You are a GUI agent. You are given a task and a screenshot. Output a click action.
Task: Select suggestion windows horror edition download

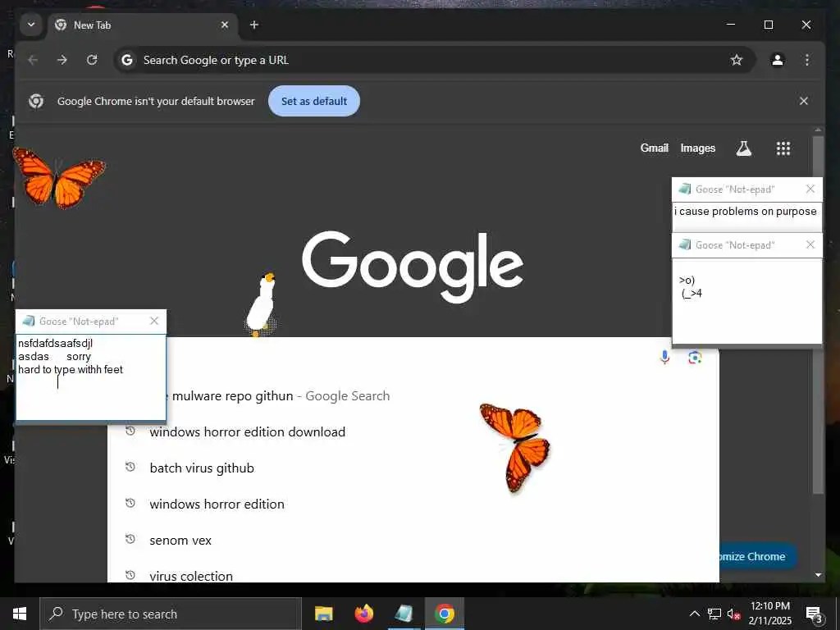pos(413,431)
